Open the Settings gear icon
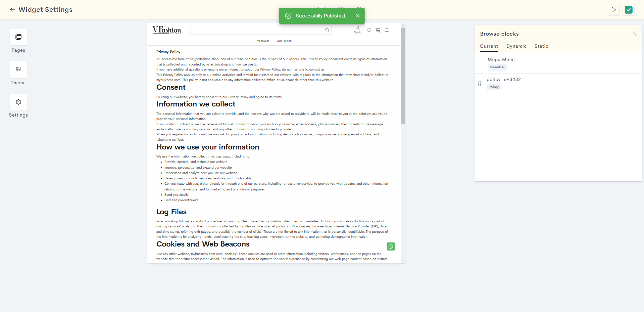 click(x=18, y=102)
